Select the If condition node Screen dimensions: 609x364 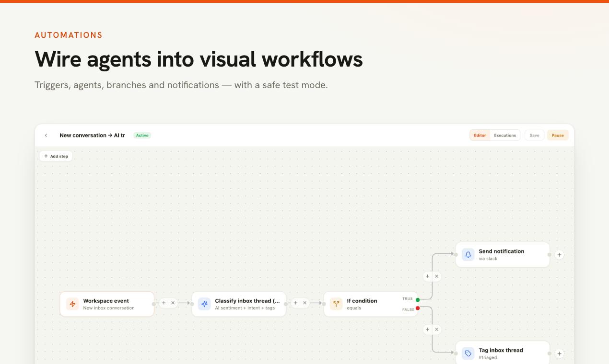pyautogui.click(x=371, y=304)
